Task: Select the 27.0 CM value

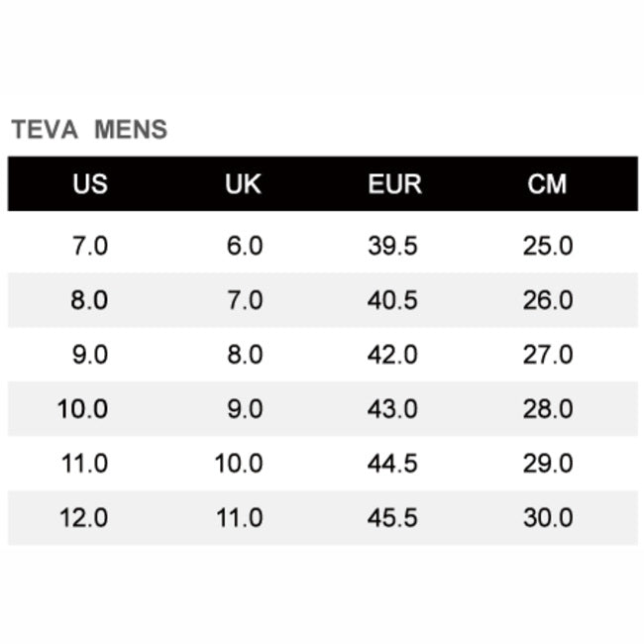Action: click(x=547, y=355)
